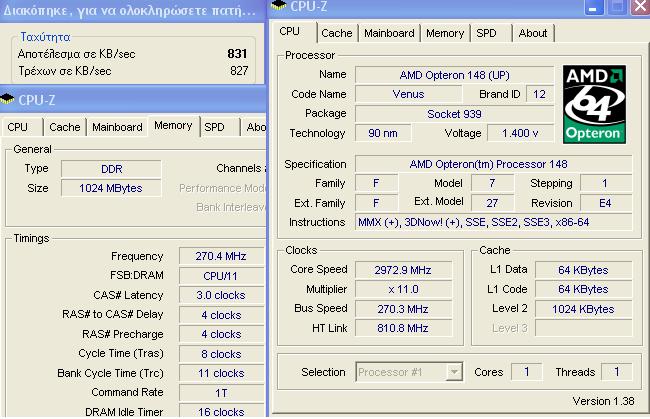Click the Greek title bar of the top-left window
The height and width of the screenshot is (419, 650).
133,11
